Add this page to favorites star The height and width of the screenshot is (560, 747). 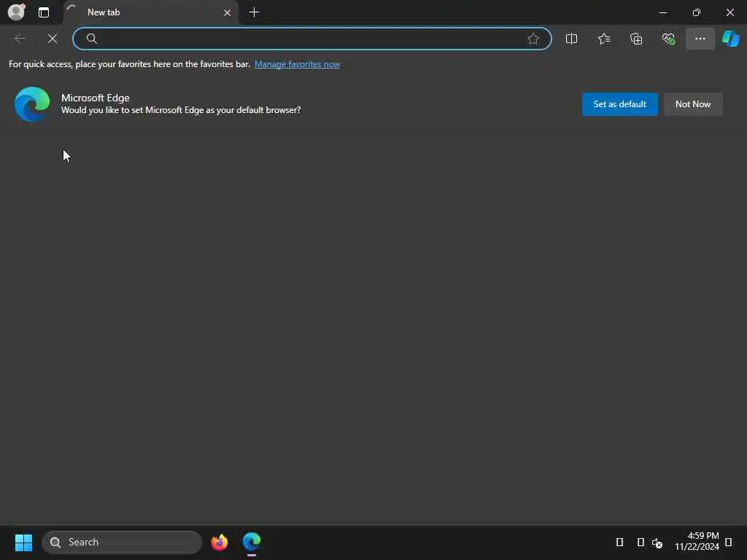point(533,39)
